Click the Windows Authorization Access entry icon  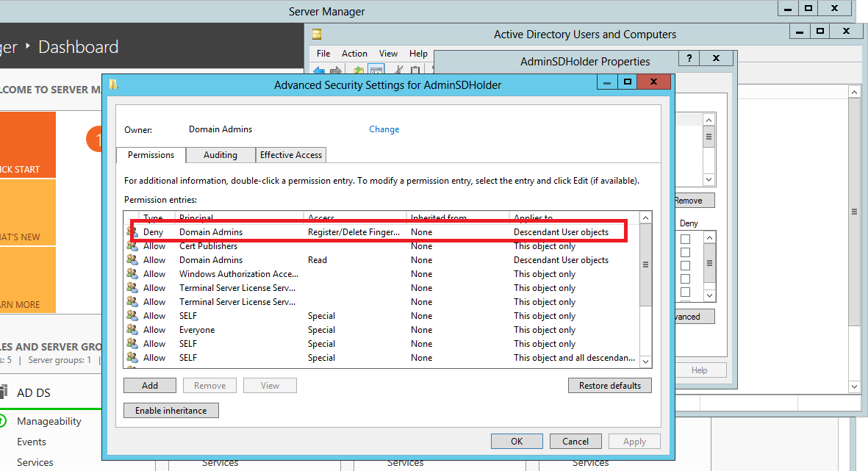[x=132, y=274]
